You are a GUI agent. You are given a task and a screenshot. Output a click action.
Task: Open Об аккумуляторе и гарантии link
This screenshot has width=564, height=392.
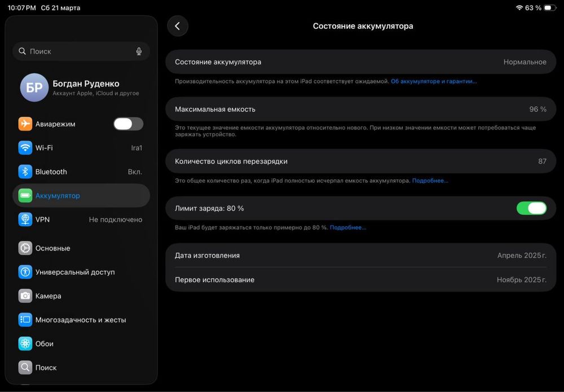[434, 81]
